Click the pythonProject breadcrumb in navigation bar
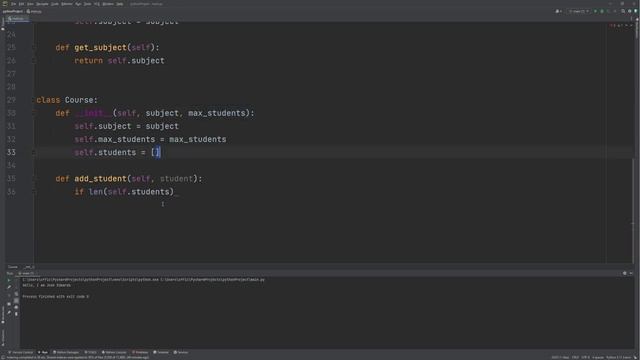Image resolution: width=640 pixels, height=360 pixels. 12,11
